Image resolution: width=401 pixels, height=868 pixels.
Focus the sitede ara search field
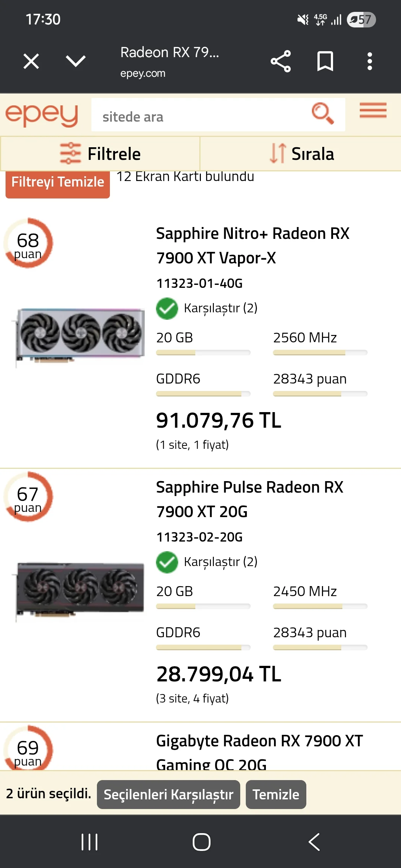coord(200,117)
